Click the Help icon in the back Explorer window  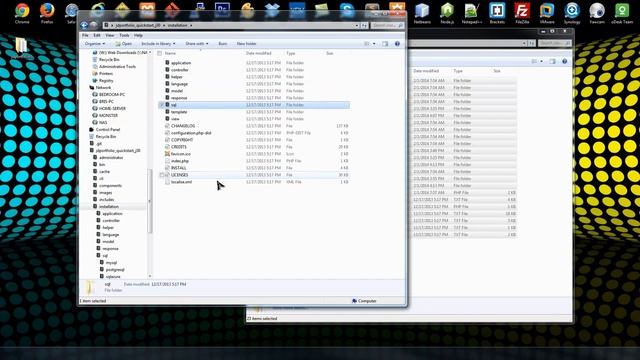564,61
